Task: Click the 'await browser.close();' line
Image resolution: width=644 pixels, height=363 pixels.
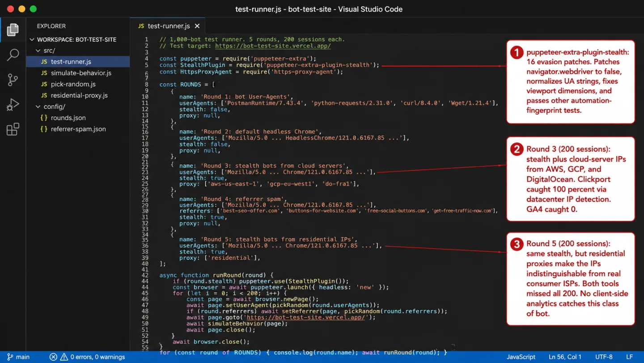Action: (x=211, y=342)
